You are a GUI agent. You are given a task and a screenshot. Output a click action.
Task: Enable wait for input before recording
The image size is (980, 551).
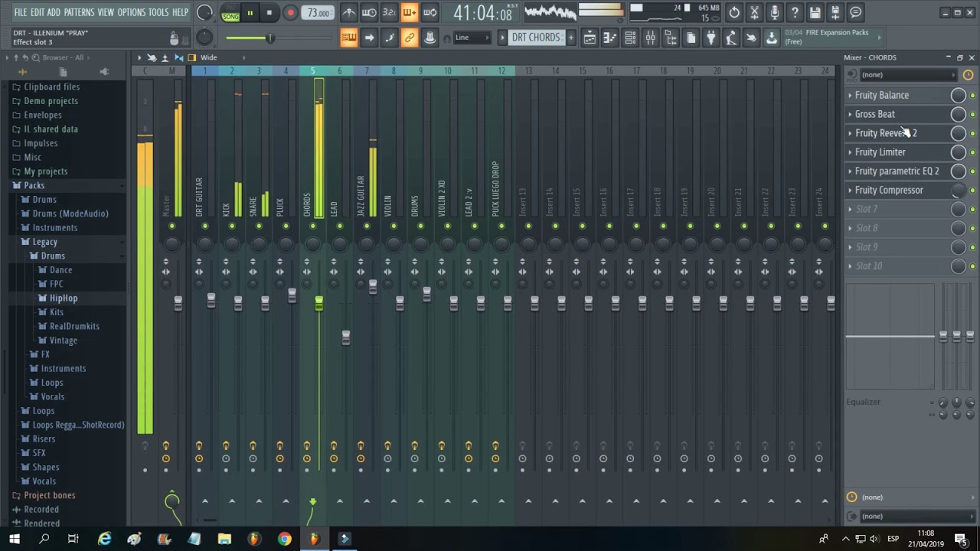pyautogui.click(x=369, y=12)
